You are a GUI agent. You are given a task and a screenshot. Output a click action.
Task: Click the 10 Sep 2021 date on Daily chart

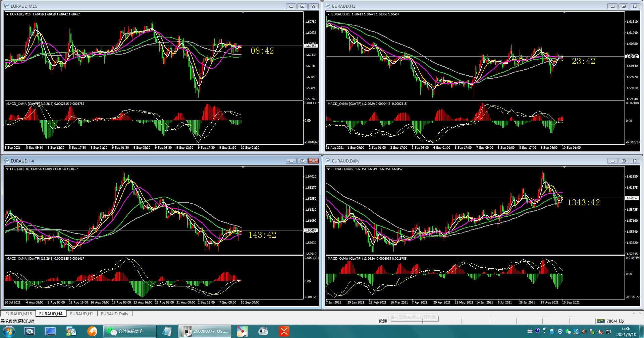click(571, 302)
